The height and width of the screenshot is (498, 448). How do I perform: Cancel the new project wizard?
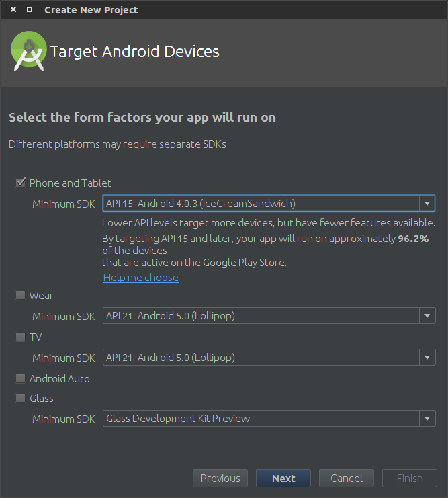click(347, 478)
